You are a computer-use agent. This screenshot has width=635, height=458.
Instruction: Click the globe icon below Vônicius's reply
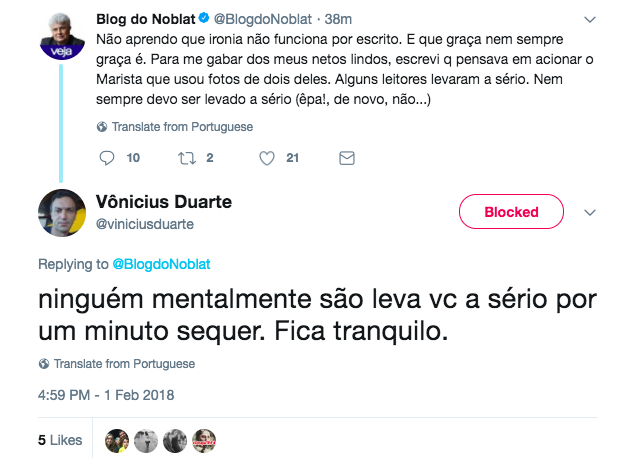pos(44,364)
